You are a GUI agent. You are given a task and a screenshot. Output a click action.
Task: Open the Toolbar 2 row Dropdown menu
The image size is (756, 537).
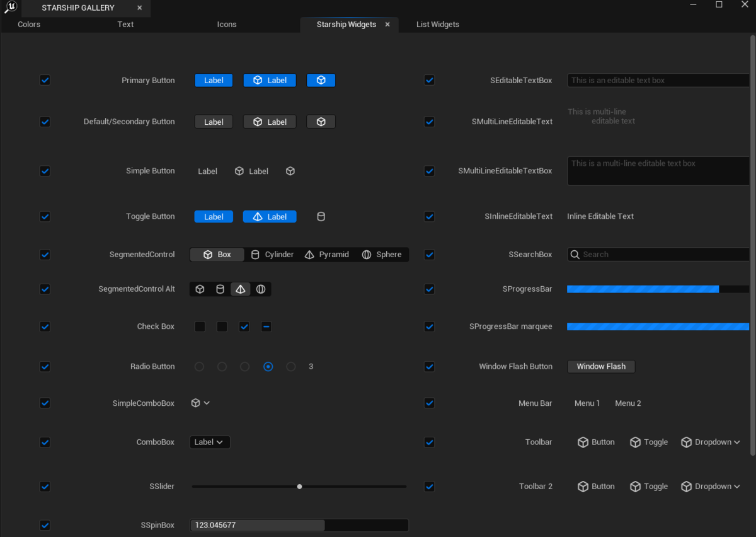pos(710,486)
